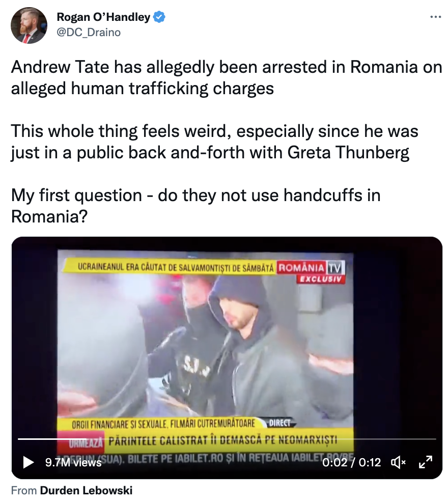Click the blue verified badge
This screenshot has height=503, width=448.
tap(159, 17)
